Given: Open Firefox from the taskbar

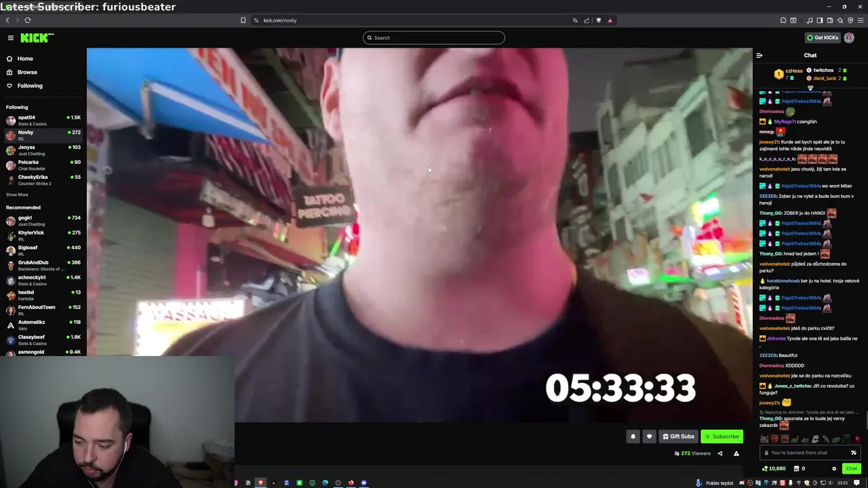Looking at the screenshot, I should [x=351, y=483].
